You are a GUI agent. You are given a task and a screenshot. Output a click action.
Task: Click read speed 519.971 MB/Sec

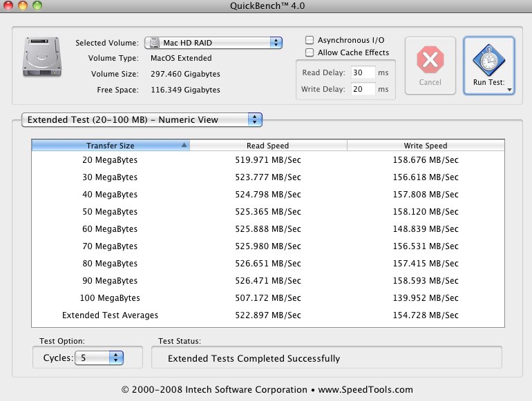click(268, 159)
